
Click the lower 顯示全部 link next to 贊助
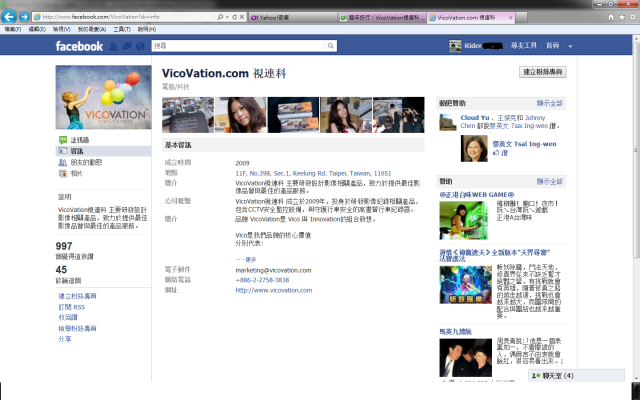pyautogui.click(x=549, y=181)
